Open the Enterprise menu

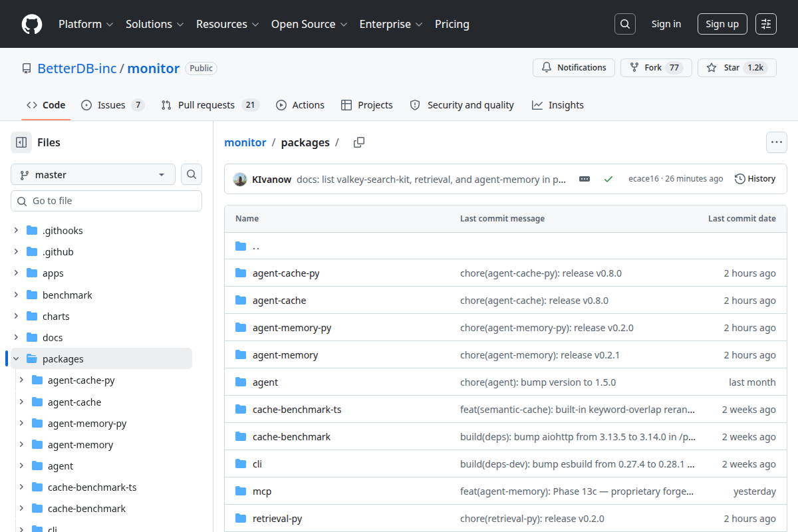[391, 24]
